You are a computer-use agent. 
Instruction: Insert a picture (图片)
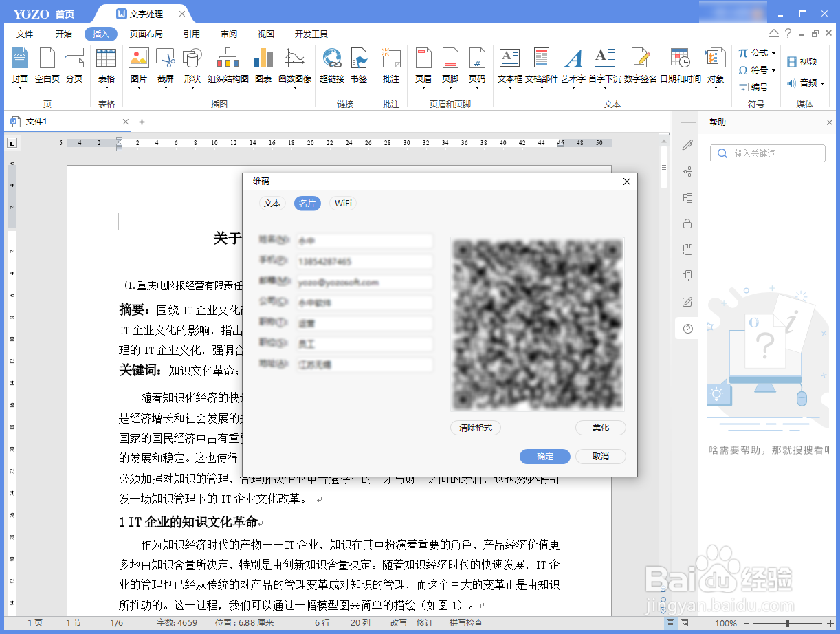pyautogui.click(x=139, y=67)
